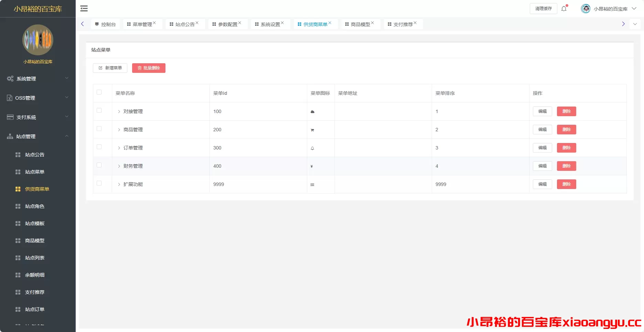This screenshot has width=644, height=332.
Task: Edit the 订单管理 menu row
Action: tap(542, 148)
